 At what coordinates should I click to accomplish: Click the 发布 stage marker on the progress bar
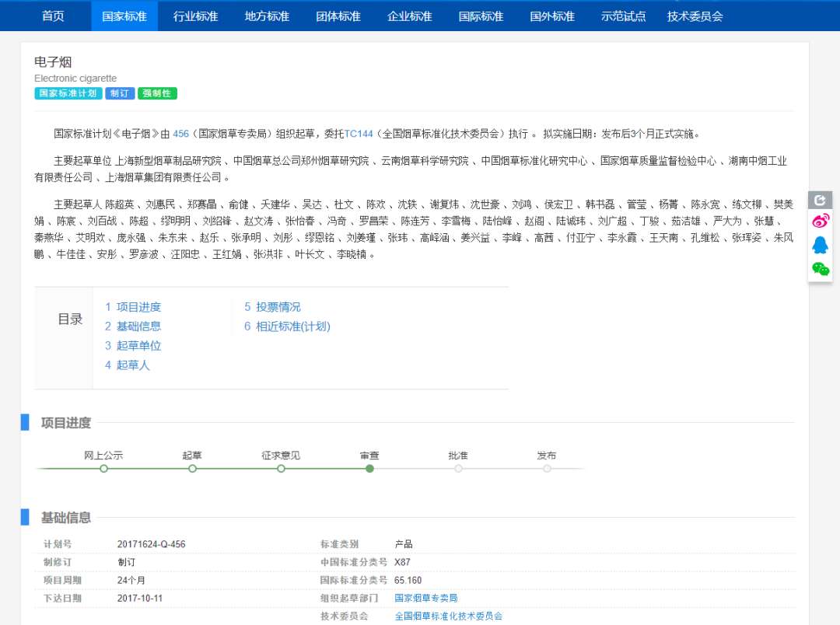547,470
